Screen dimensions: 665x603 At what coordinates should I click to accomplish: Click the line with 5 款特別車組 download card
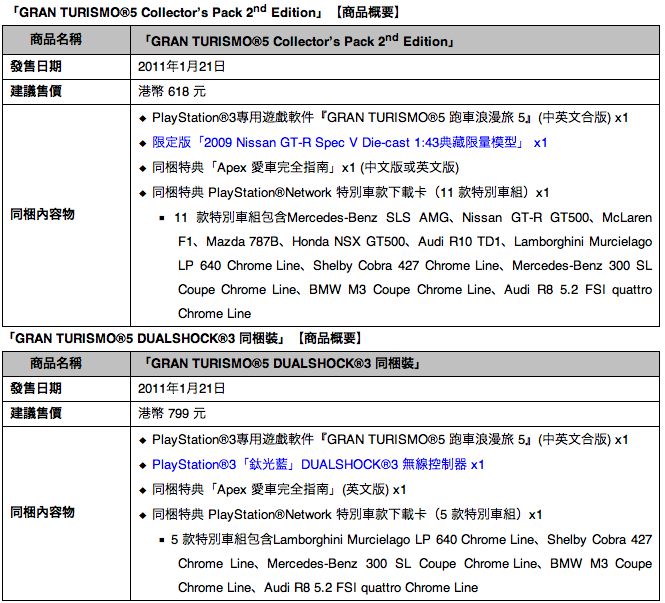(x=347, y=514)
